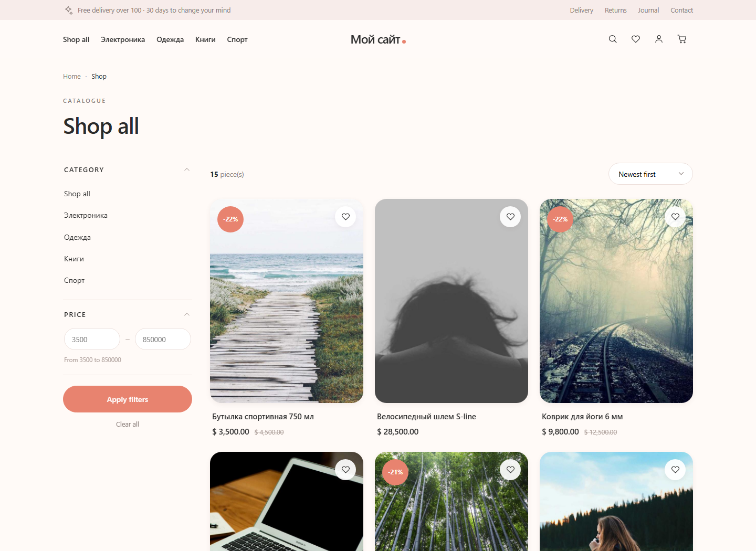Viewport: 756px width, 551px height.
Task: Click the $ 28,500.00 price
Action: (x=397, y=431)
